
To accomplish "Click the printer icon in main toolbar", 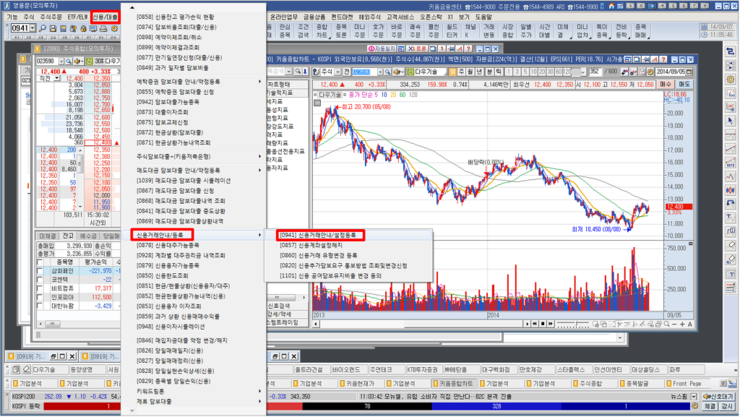I will 103,29.
